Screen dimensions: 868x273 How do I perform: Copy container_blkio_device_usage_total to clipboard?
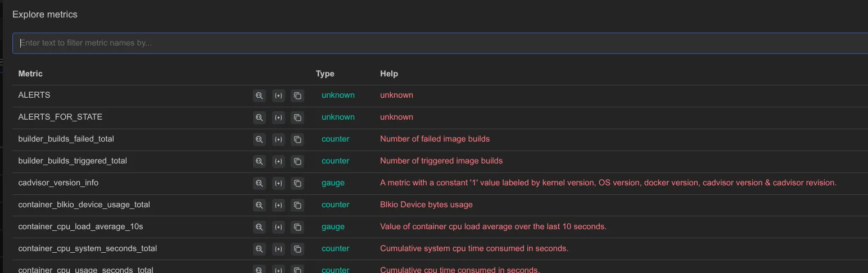297,205
